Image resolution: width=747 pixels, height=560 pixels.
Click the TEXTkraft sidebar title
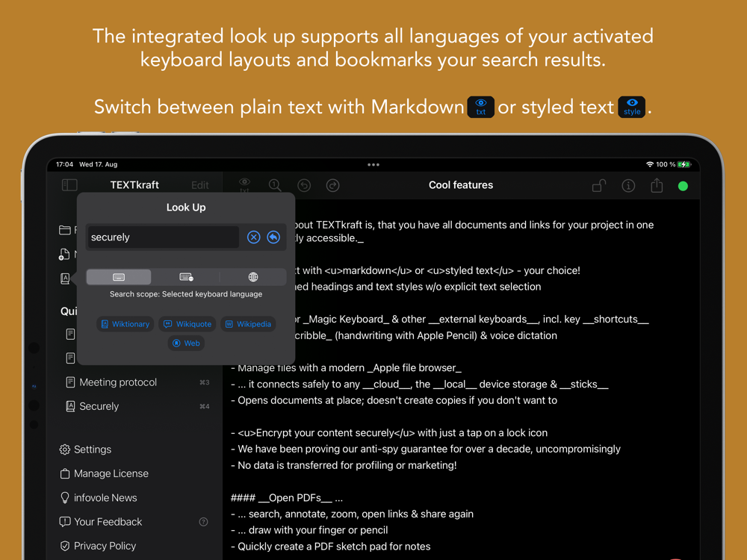[x=134, y=185]
